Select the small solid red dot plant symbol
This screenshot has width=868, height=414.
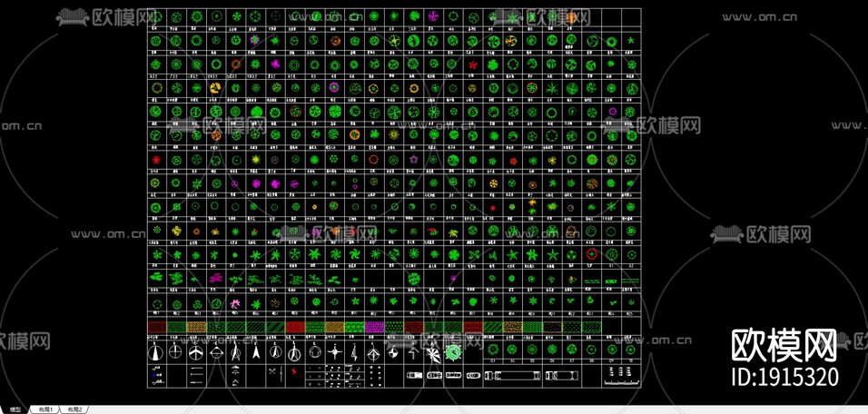click(x=493, y=208)
